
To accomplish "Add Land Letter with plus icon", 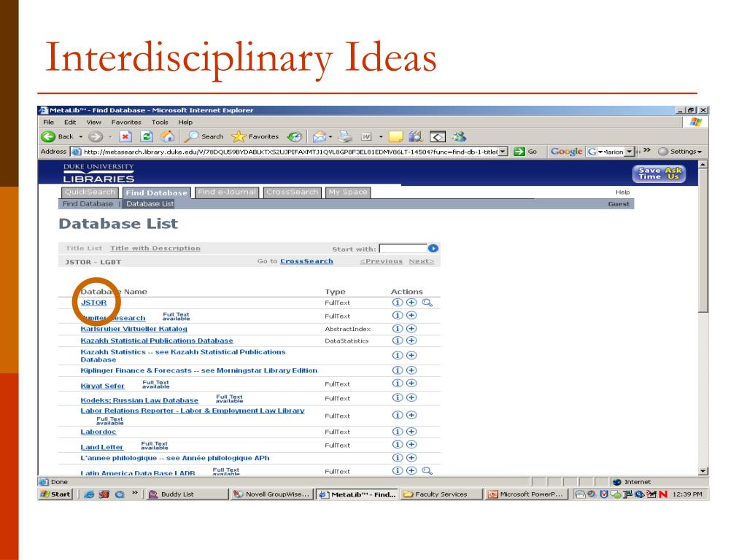I will click(x=411, y=444).
